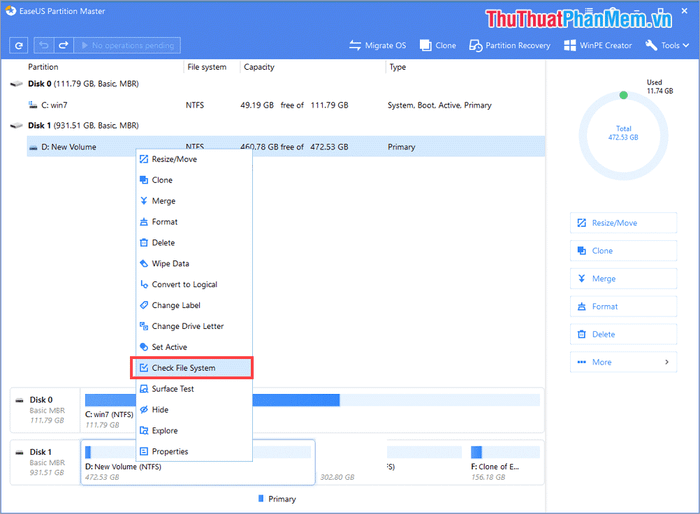Select Disk 1 row in partition list
Image resolution: width=700 pixels, height=514 pixels.
coord(277,125)
